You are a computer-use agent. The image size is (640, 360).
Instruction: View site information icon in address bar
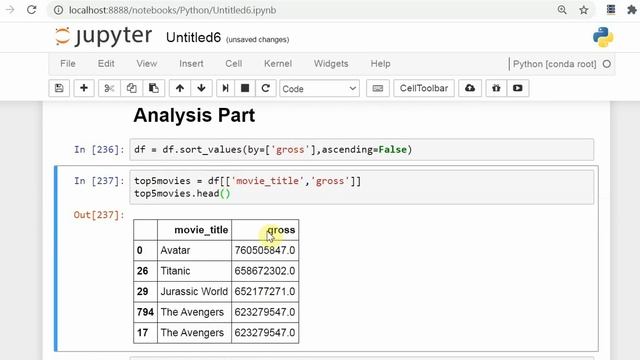pyautogui.click(x=58, y=10)
